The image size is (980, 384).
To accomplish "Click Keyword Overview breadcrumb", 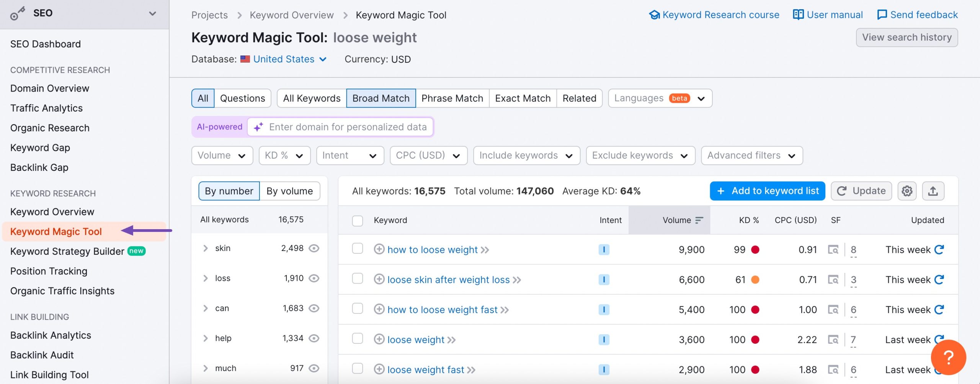I will coord(291,15).
